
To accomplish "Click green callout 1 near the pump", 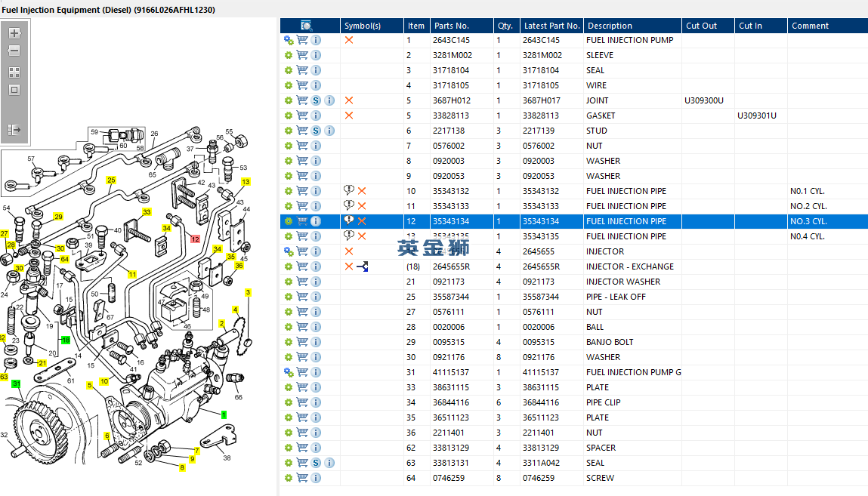I will point(224,414).
